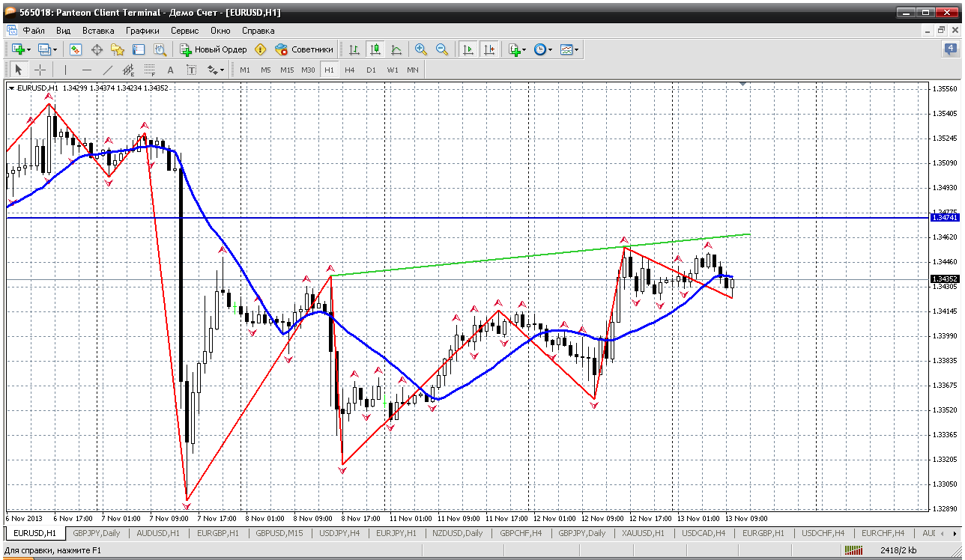This screenshot has height=560, width=965.
Task: Select the trendline drawing tool
Action: pos(107,70)
